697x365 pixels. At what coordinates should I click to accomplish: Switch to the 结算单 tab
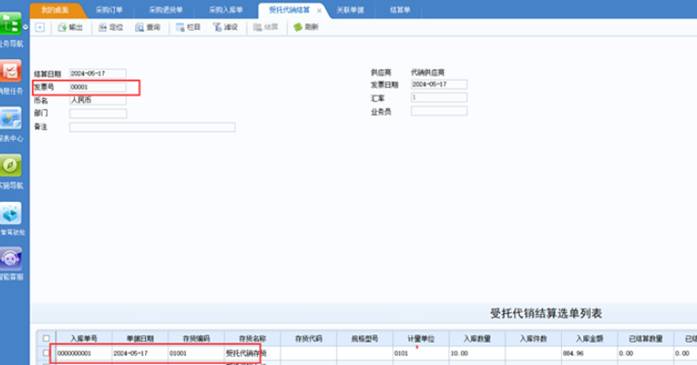[400, 10]
